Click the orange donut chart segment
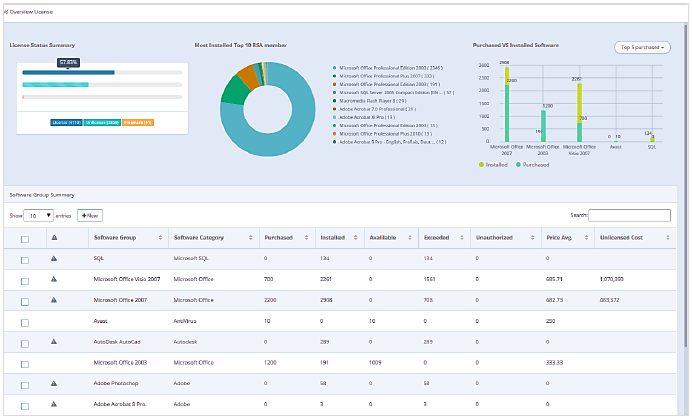The width and height of the screenshot is (692, 420). 248,77
